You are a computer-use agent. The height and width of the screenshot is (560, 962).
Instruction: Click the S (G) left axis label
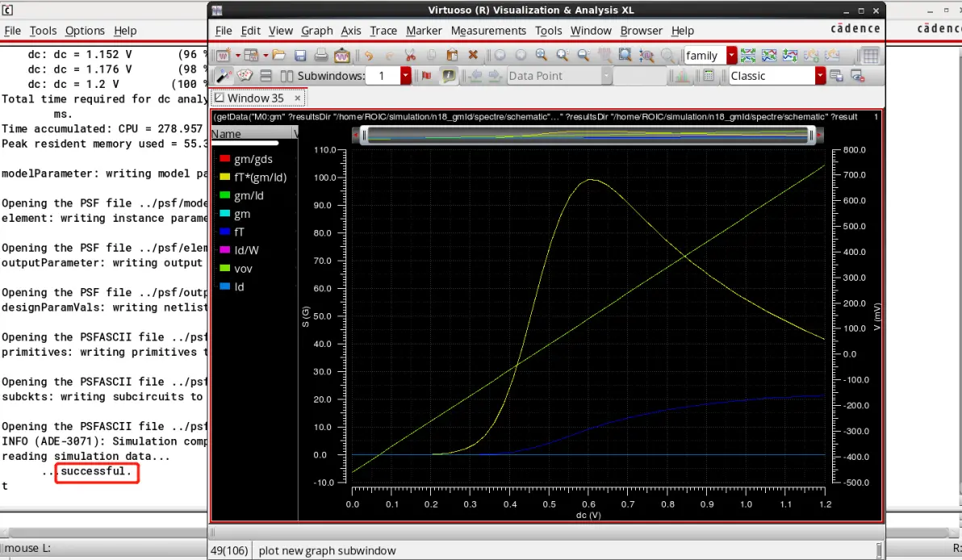coord(306,316)
